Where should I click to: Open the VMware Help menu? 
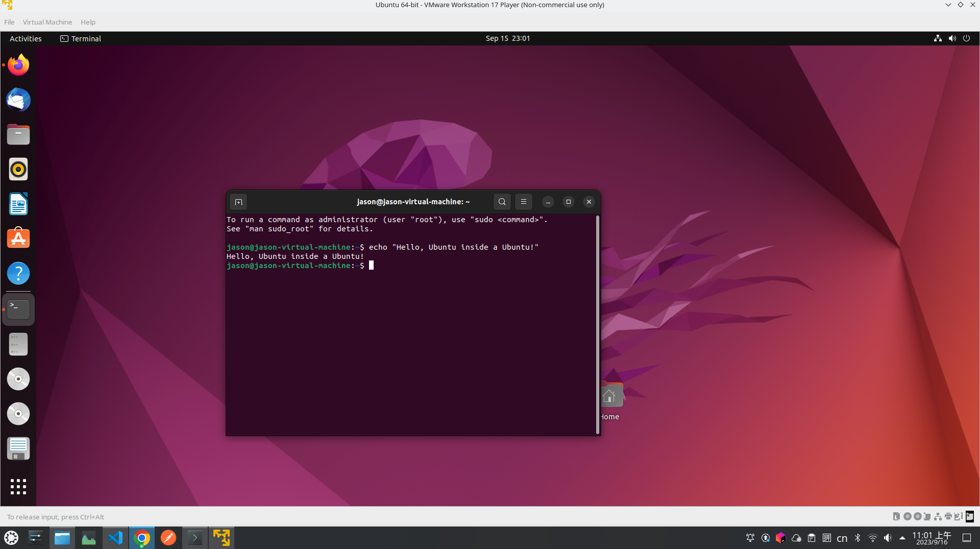88,22
